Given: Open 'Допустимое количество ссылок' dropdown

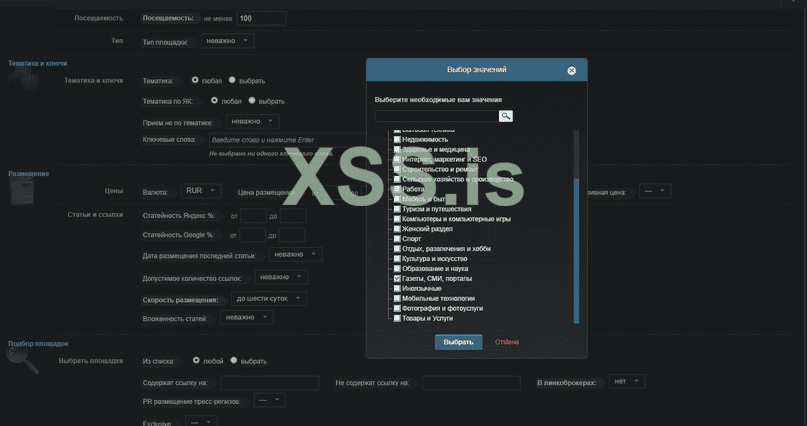Looking at the screenshot, I should (281, 277).
